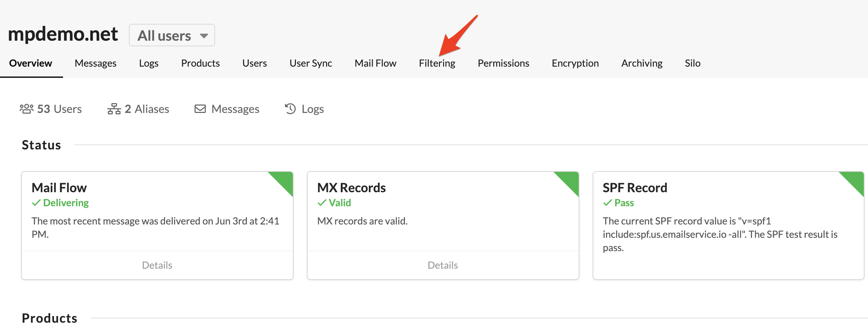Click Details on the MX Records card

(x=443, y=265)
